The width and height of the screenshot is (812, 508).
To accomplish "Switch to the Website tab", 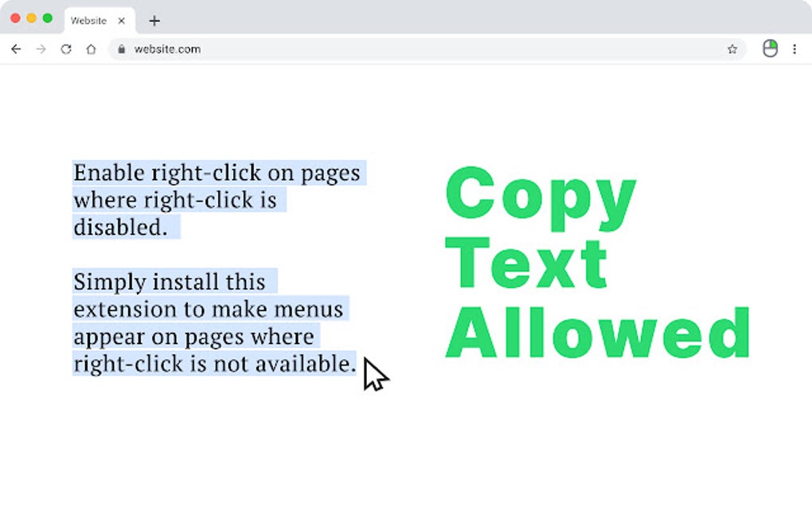I will tap(88, 21).
